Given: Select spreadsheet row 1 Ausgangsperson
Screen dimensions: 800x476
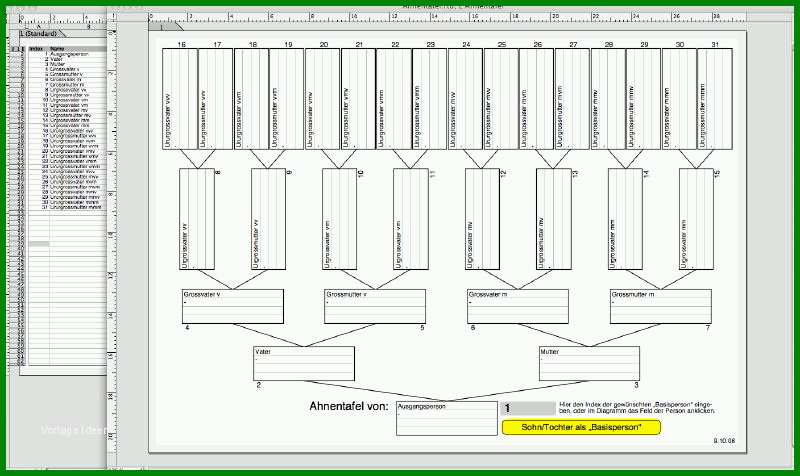Looking at the screenshot, I should tap(67, 54).
